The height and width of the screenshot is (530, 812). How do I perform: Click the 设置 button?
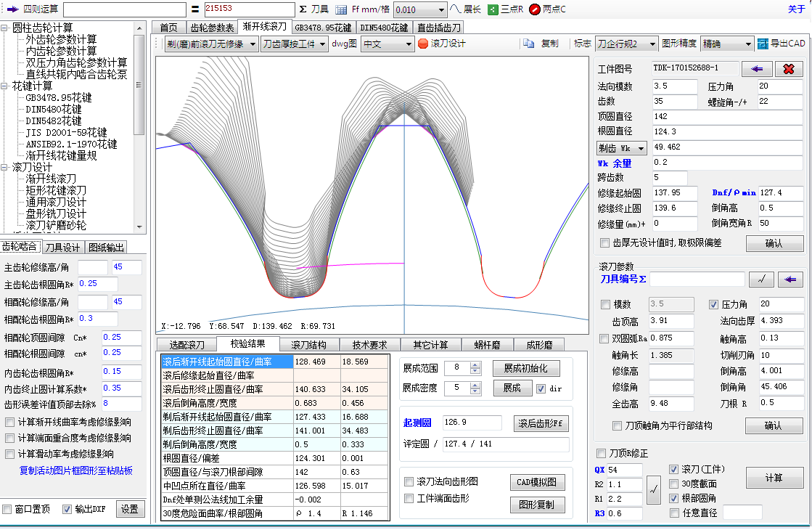(x=129, y=509)
